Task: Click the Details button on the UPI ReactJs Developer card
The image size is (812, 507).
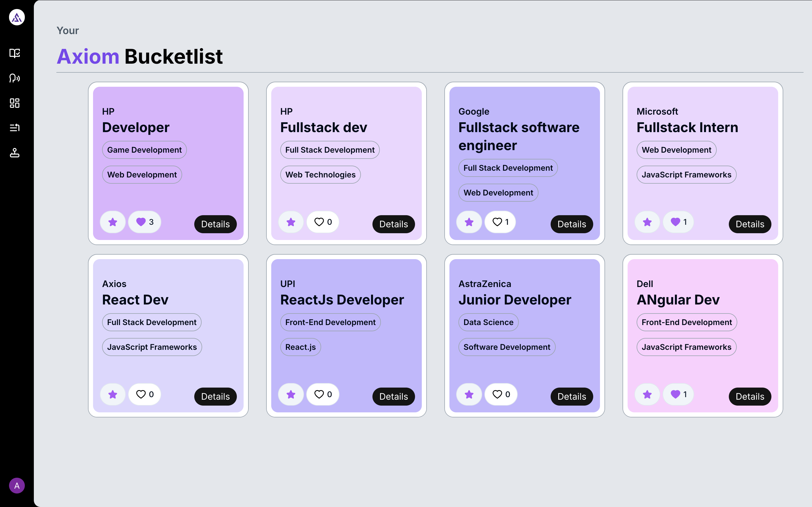Action: click(393, 396)
